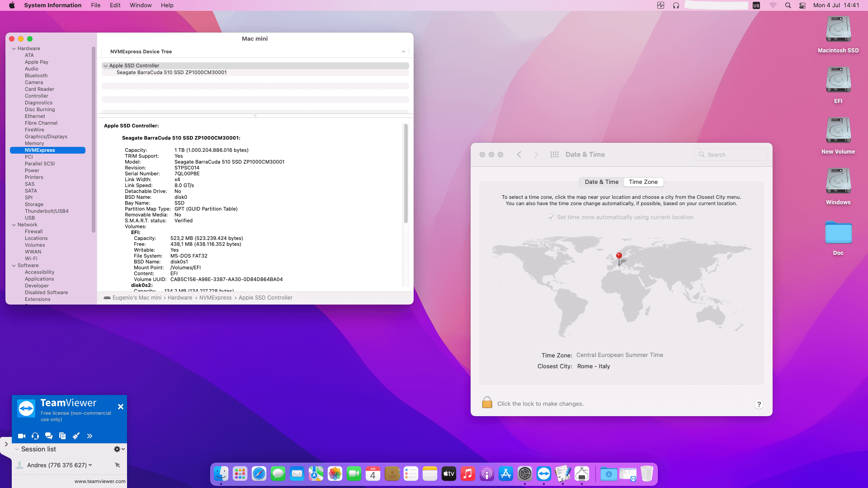Screen dimensions: 868x488
Task: Go back in System Preferences
Action: pyautogui.click(x=519, y=155)
